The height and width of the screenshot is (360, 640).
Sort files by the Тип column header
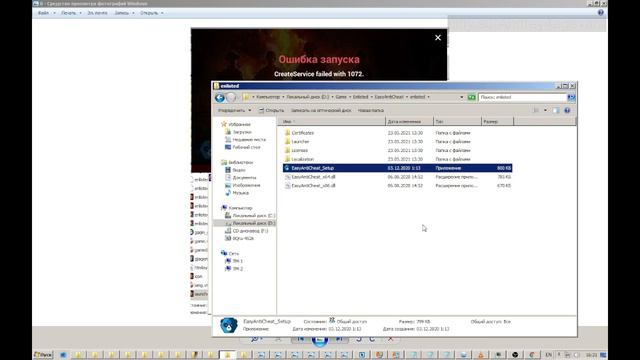coord(457,121)
